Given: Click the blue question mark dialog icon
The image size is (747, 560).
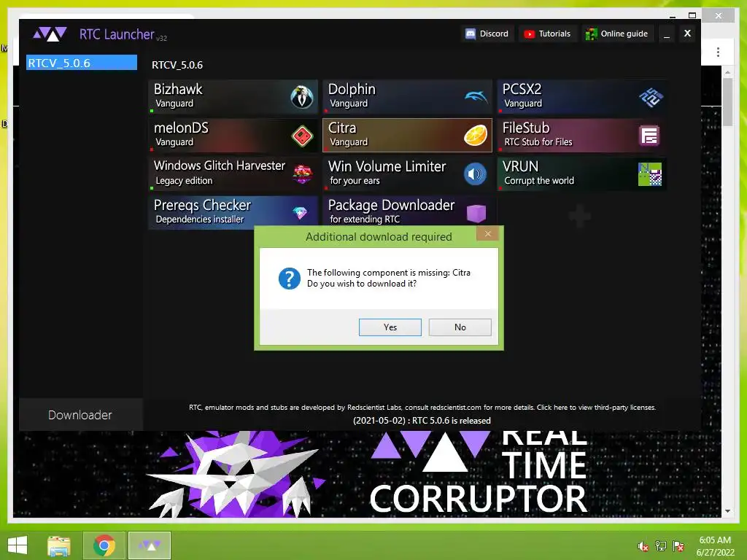Looking at the screenshot, I should pos(289,279).
